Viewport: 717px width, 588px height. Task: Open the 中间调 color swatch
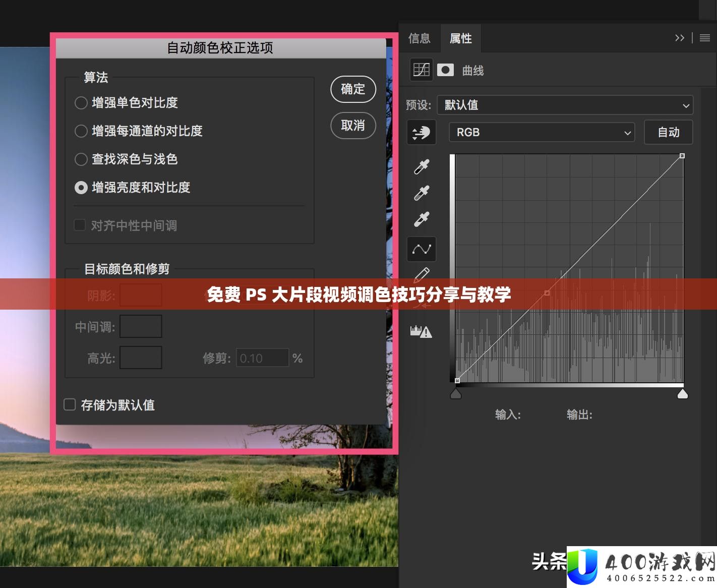pos(141,326)
